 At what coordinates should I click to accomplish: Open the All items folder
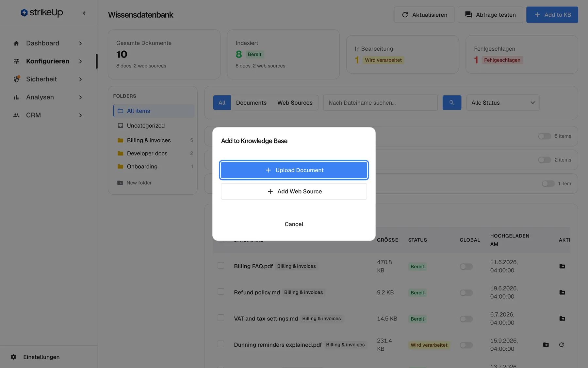tap(154, 111)
